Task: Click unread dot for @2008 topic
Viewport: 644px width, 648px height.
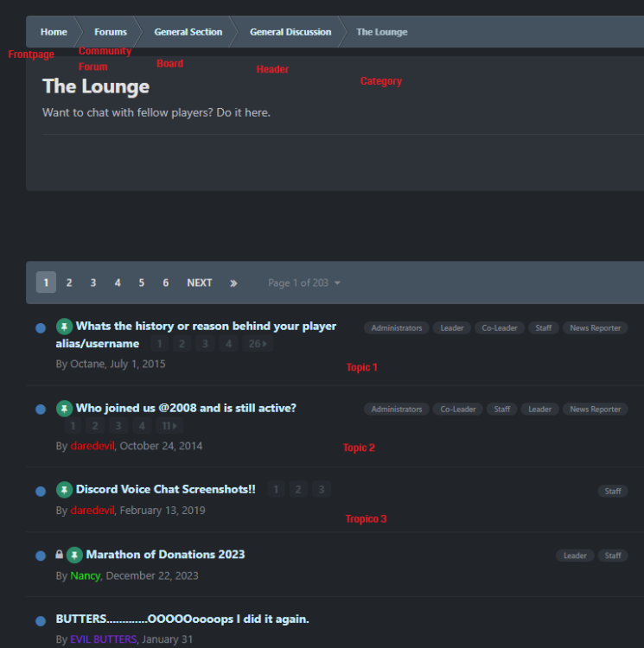Action: pos(41,410)
